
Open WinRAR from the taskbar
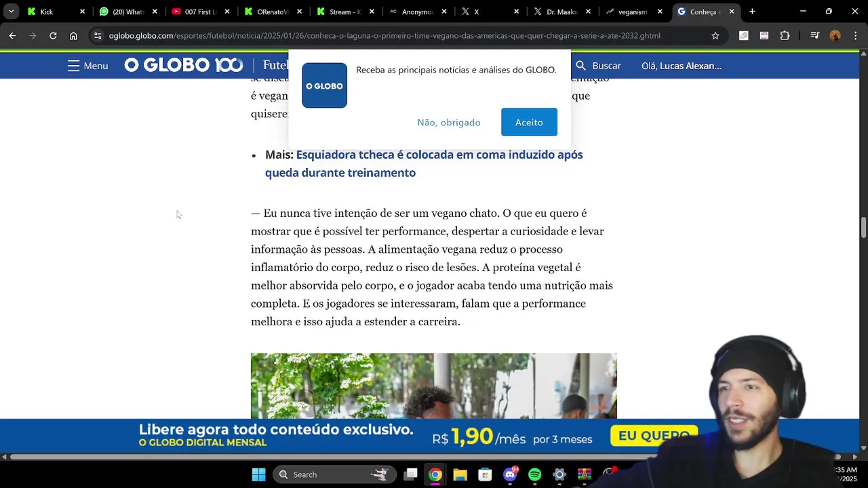click(585, 474)
